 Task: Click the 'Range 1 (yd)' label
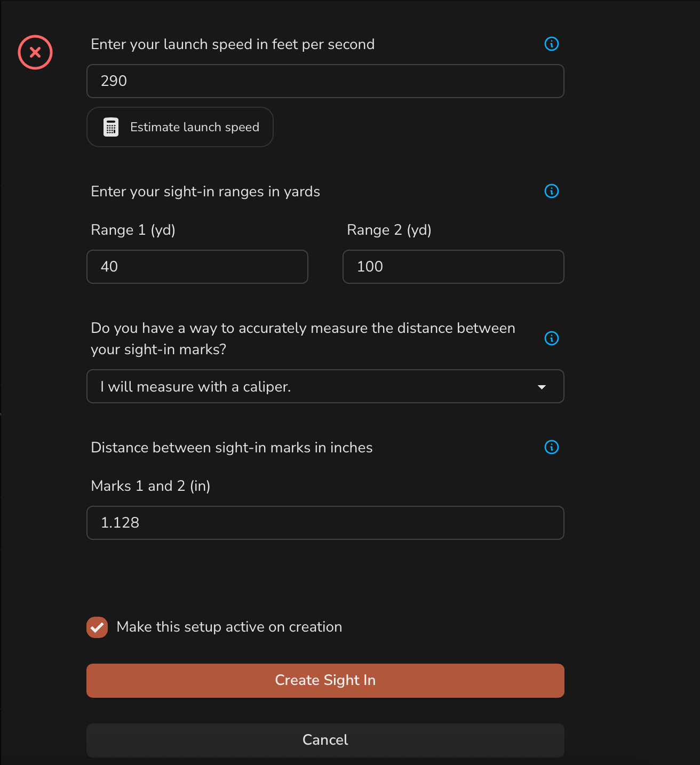pyautogui.click(x=133, y=230)
